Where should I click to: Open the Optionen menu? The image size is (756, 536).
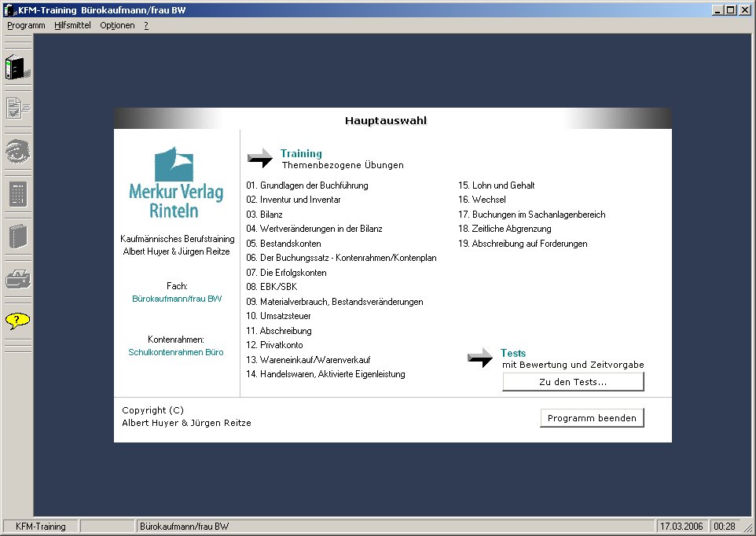117,26
